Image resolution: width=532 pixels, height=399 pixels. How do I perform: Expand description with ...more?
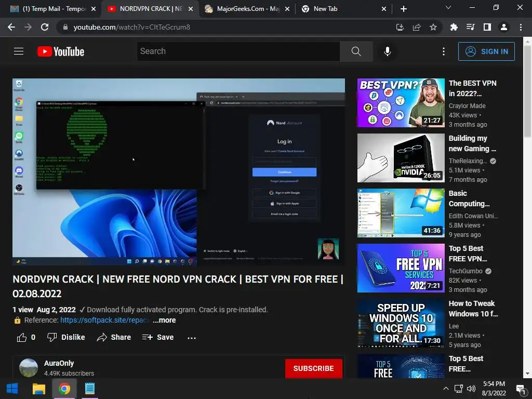pyautogui.click(x=164, y=320)
